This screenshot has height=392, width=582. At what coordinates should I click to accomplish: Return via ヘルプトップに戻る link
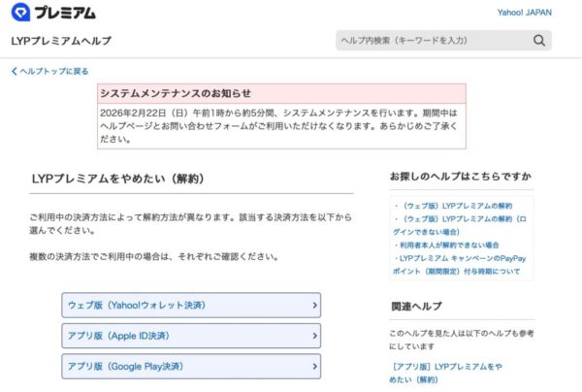[x=53, y=71]
